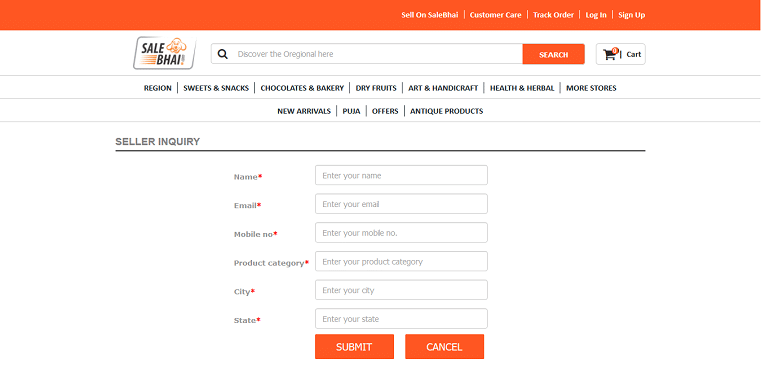The width and height of the screenshot is (770, 368).
Task: Click the Enter your email field
Action: 401,204
